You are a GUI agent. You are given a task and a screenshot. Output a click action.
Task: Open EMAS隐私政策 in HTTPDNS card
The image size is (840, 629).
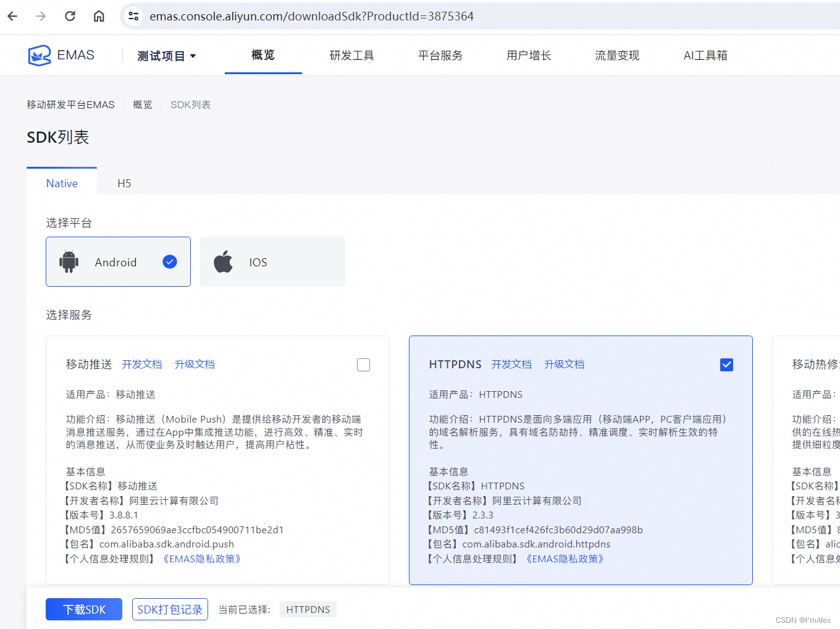(x=565, y=559)
